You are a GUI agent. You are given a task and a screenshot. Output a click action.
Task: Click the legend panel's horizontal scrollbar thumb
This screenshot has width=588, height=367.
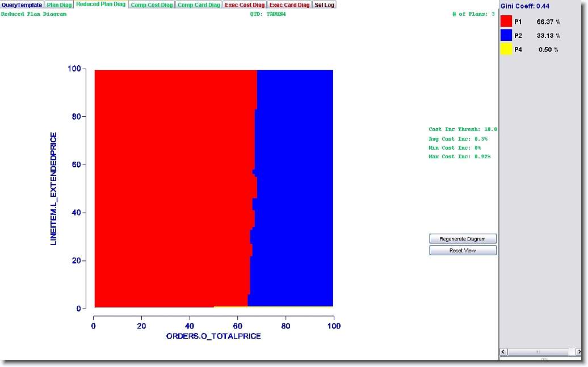tap(539, 352)
